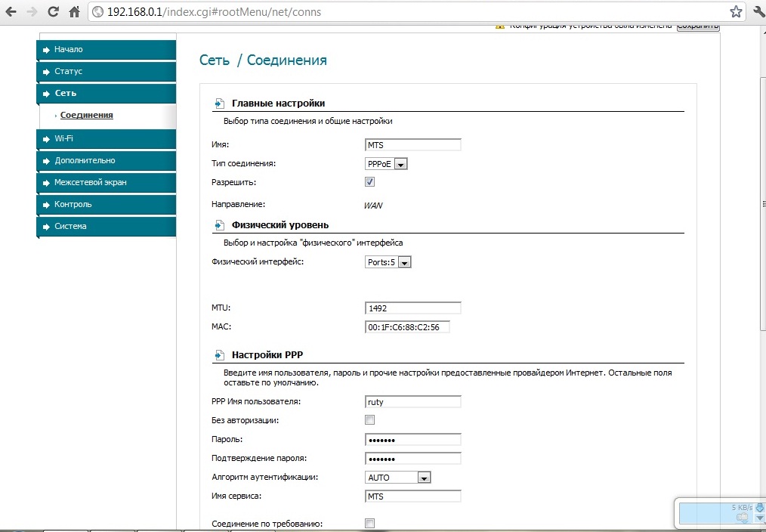766x532 pixels.
Task: Open the Wi-Fi menu section
Action: coord(106,138)
